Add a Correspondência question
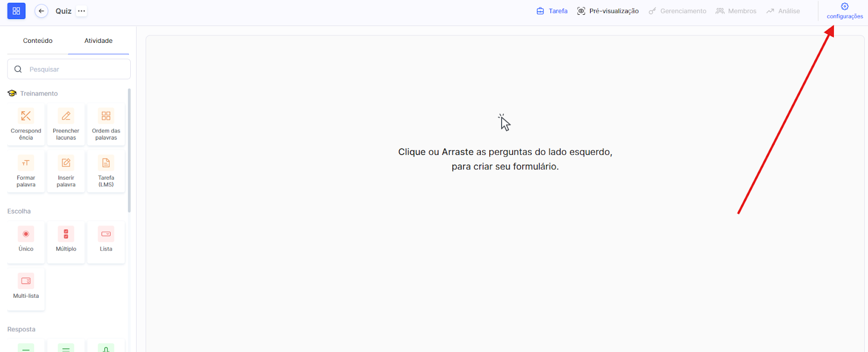868x352 pixels. coord(26,124)
